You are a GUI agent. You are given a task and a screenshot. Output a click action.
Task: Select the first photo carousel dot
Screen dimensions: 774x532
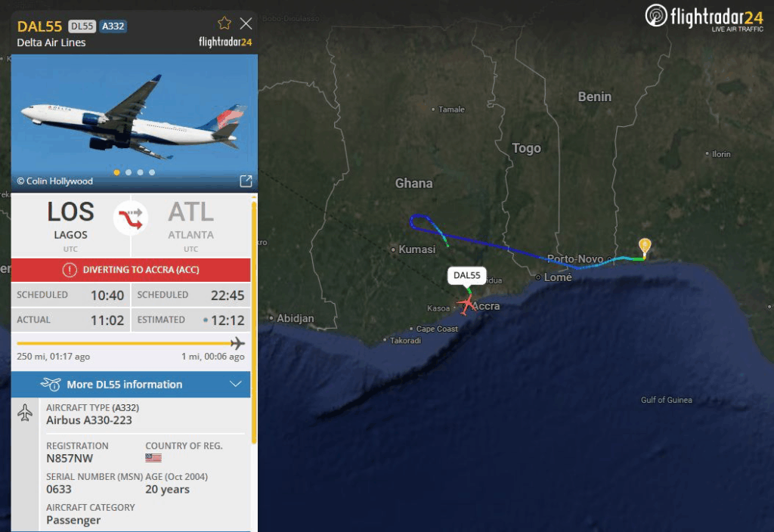tap(116, 172)
